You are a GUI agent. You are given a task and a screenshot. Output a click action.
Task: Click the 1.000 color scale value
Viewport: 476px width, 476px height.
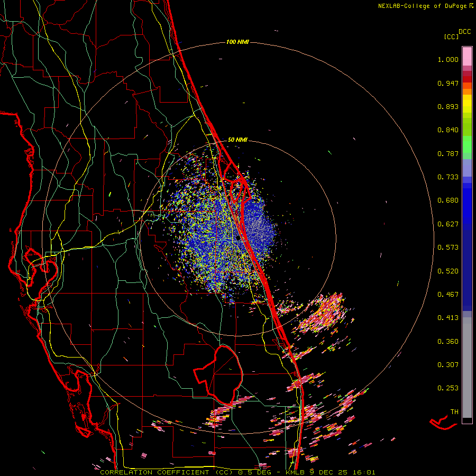point(448,59)
